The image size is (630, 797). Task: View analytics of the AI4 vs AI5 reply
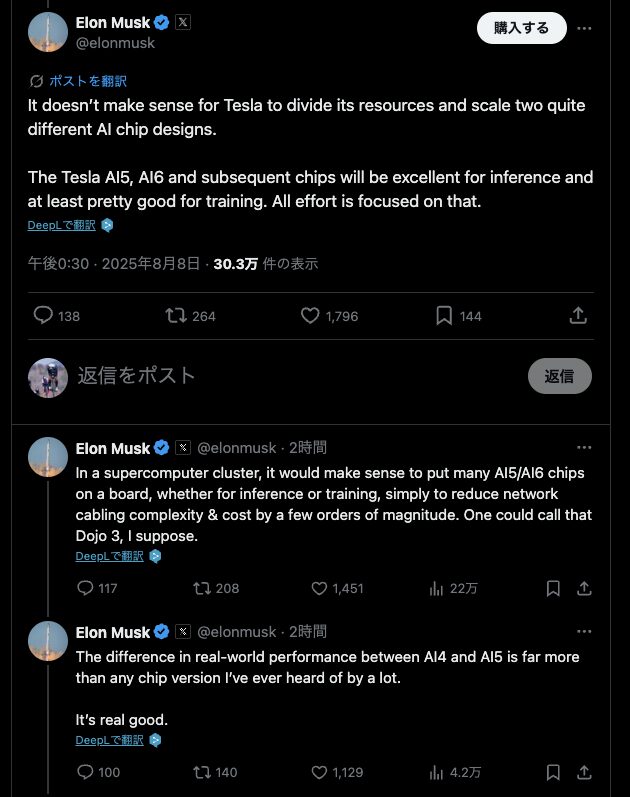[436, 772]
